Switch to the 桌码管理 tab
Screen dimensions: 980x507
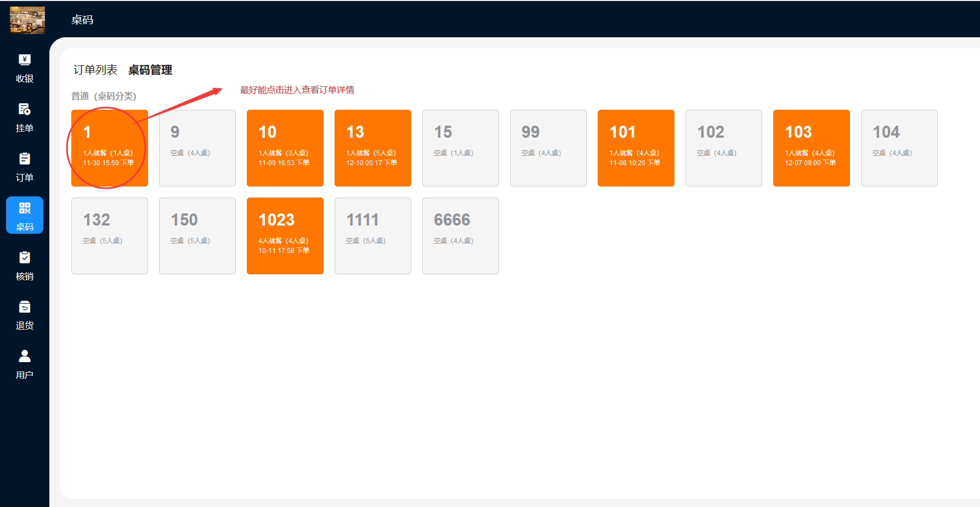[x=150, y=70]
